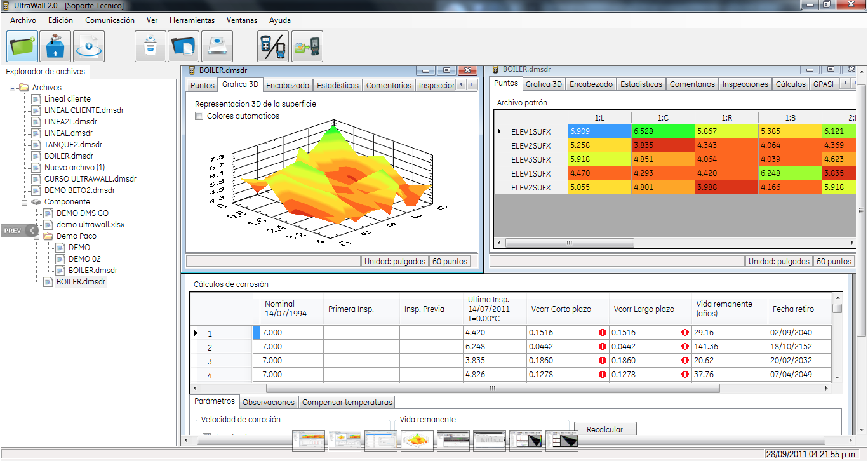The height and width of the screenshot is (461, 868).
Task: Click the Archivos root folder icon
Action: pyautogui.click(x=24, y=88)
